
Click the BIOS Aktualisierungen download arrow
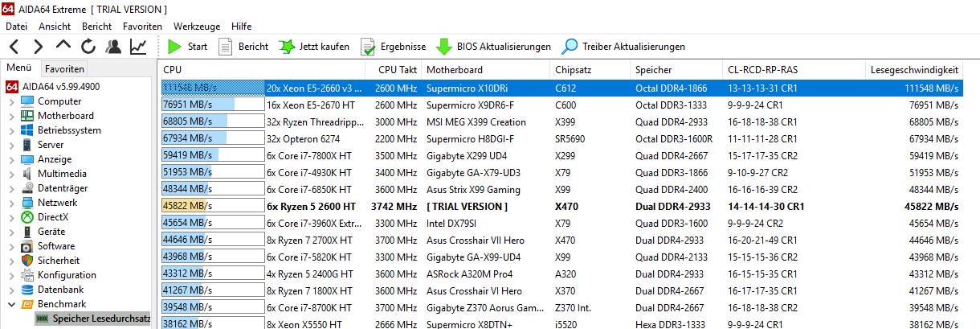point(443,47)
